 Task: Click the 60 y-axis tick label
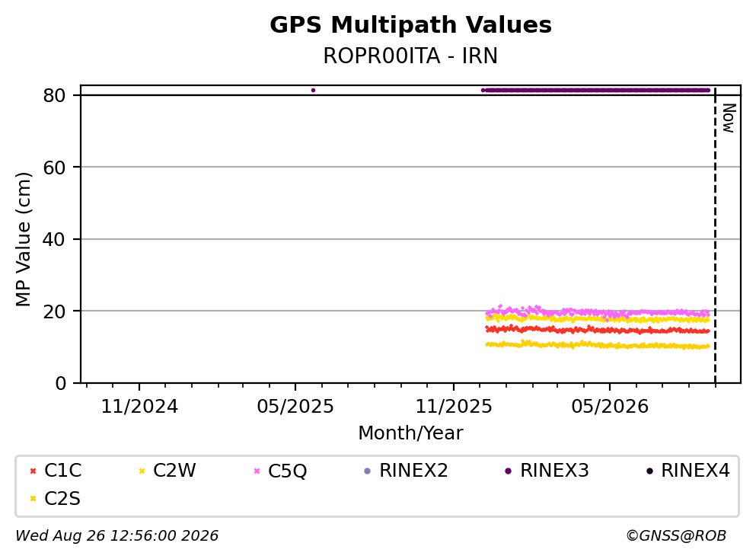(x=54, y=168)
